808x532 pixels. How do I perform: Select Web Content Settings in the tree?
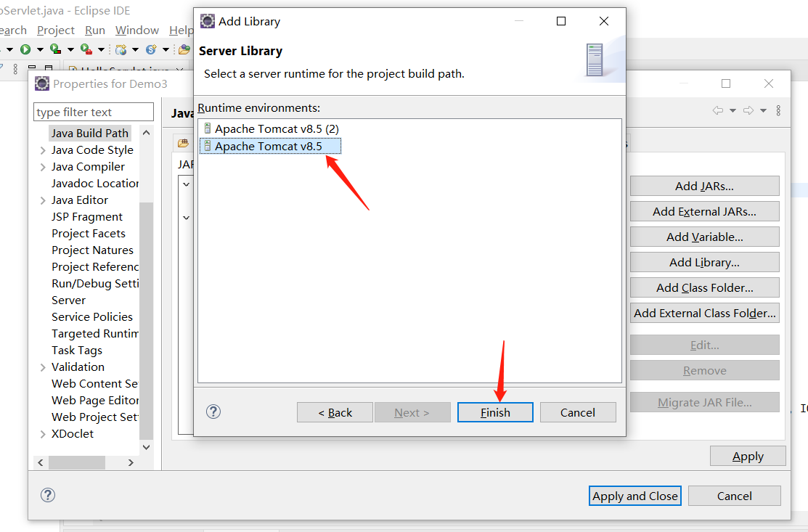click(95, 384)
